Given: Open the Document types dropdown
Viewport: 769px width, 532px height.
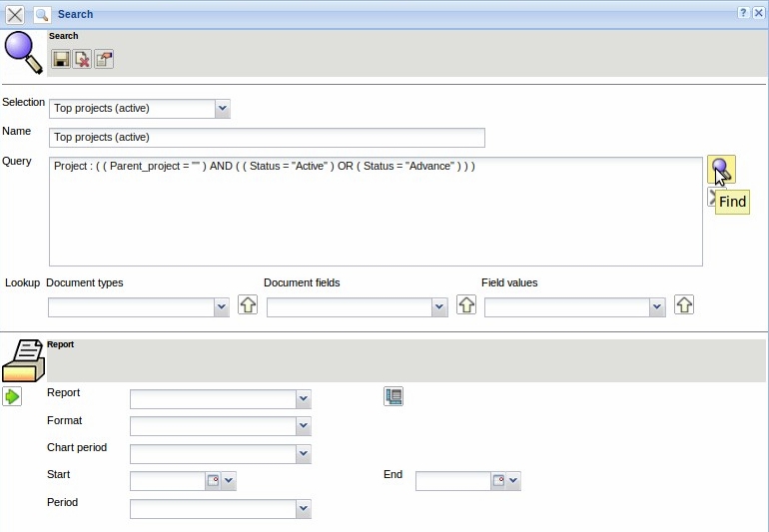Looking at the screenshot, I should tap(222, 308).
